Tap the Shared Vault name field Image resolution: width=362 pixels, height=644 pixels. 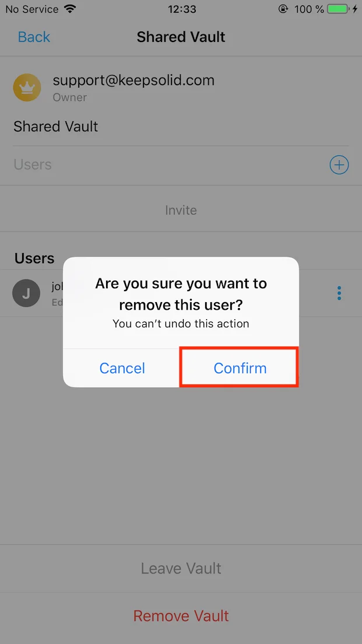[181, 127]
